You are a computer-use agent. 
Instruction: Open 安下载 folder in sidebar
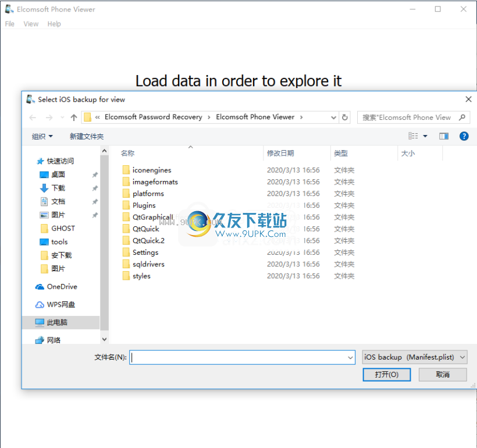56,255
